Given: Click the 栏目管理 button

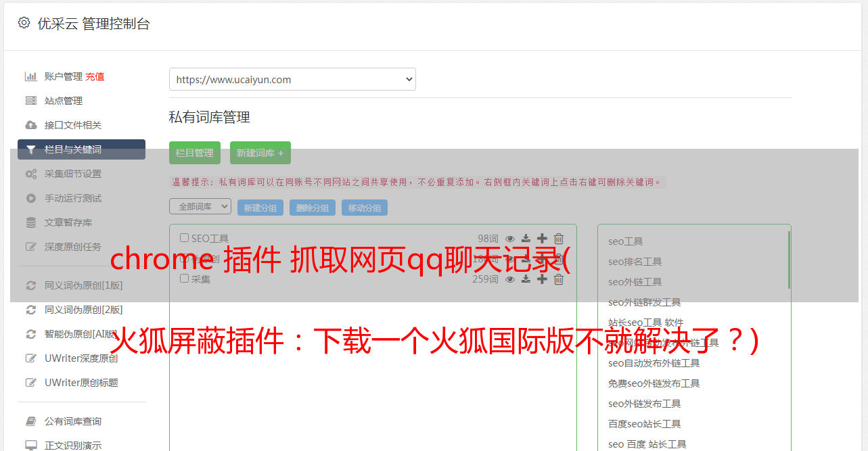Looking at the screenshot, I should [x=195, y=153].
